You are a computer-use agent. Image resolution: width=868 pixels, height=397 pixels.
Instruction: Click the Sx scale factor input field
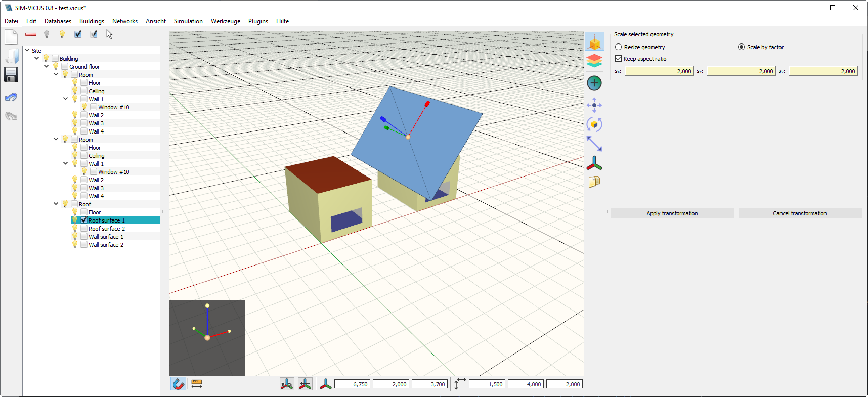[x=659, y=71]
